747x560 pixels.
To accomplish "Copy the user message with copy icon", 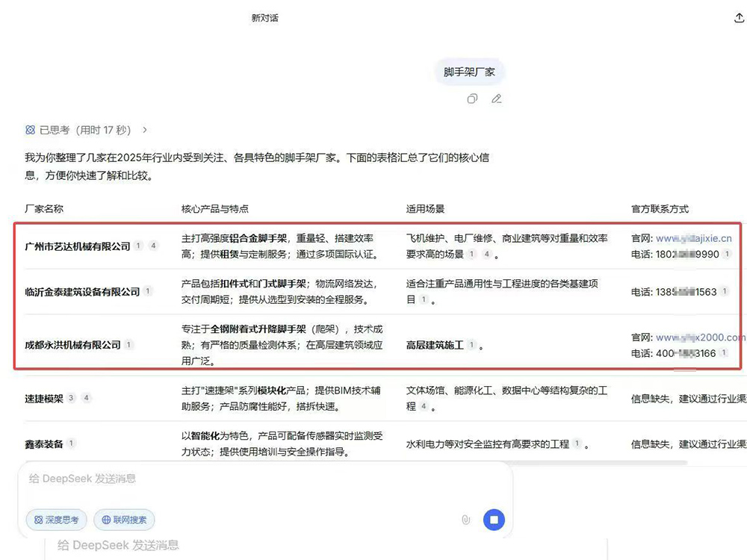I will tap(472, 99).
